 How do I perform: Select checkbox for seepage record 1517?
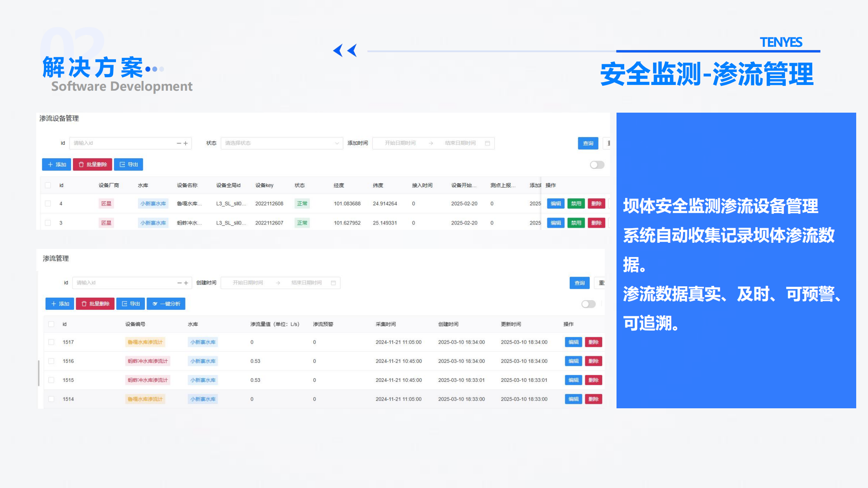pos(51,342)
